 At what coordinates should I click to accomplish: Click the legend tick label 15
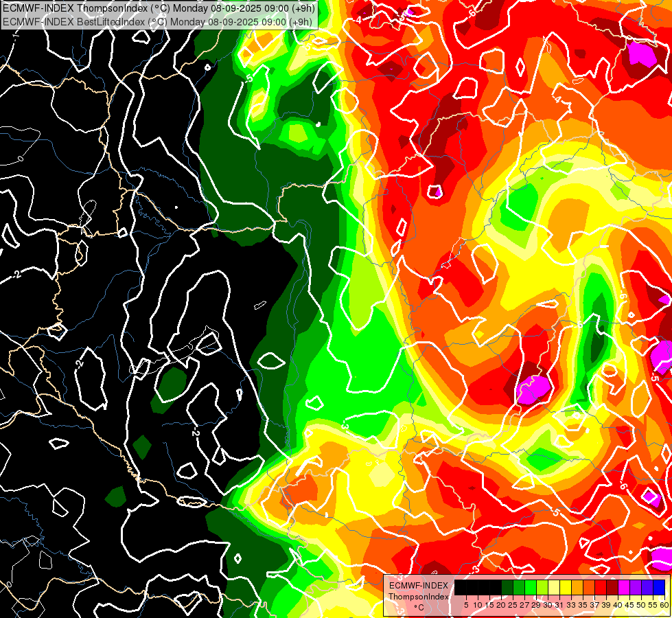click(x=489, y=605)
